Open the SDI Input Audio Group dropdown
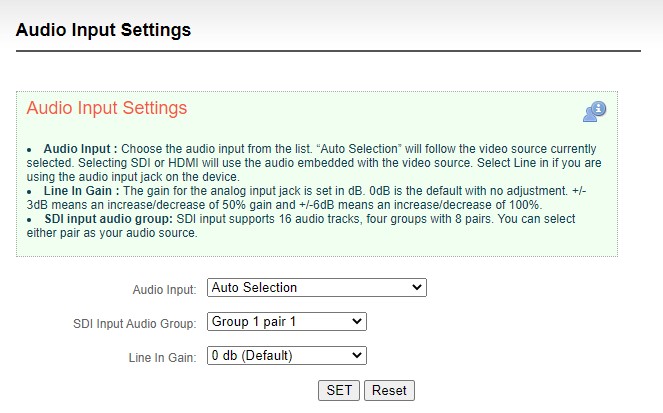The image size is (663, 413). [x=287, y=322]
